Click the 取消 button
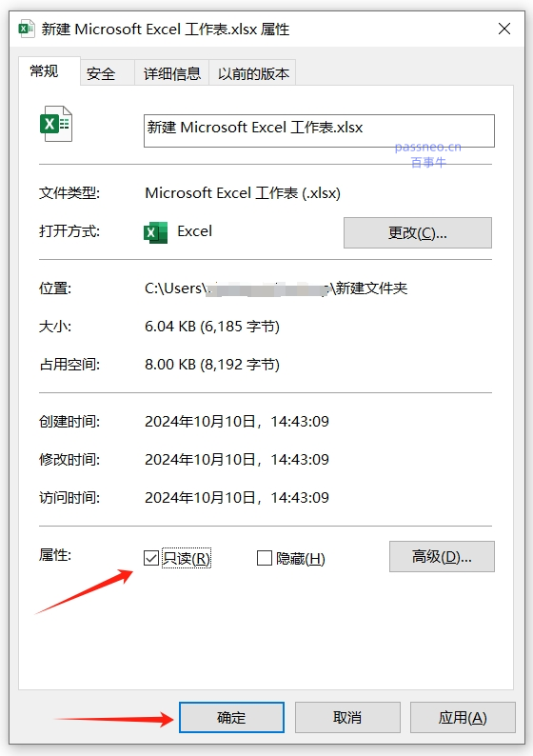The height and width of the screenshot is (756, 533). [x=347, y=717]
